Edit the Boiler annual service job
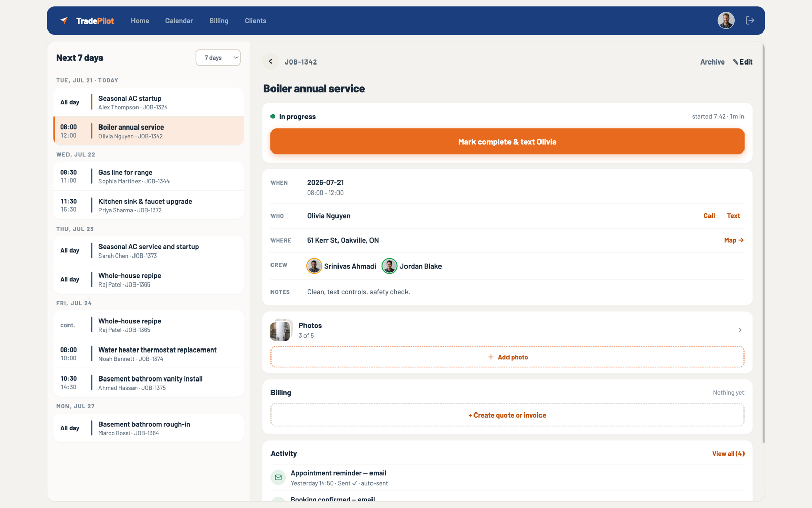Screen dimensions: 812x508 tap(742, 62)
